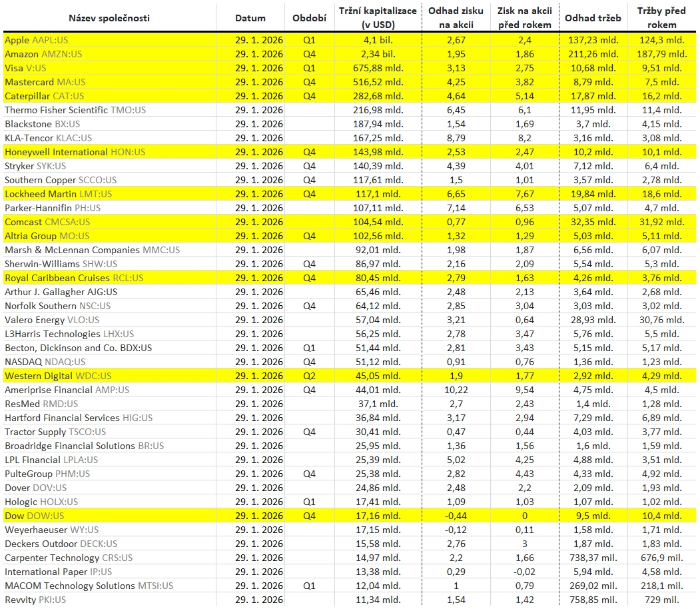
Task: Select the Visa V:US company entry
Action: 29,68
